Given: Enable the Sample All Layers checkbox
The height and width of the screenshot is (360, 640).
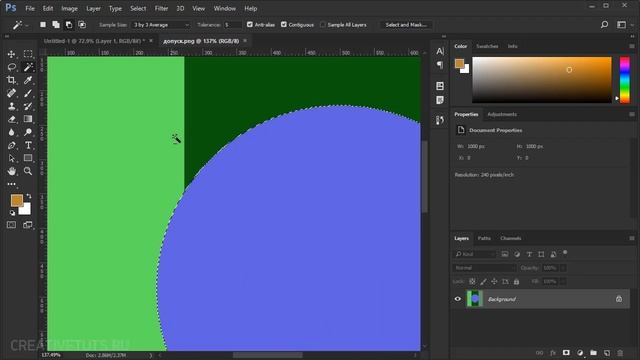Looking at the screenshot, I should click(323, 24).
